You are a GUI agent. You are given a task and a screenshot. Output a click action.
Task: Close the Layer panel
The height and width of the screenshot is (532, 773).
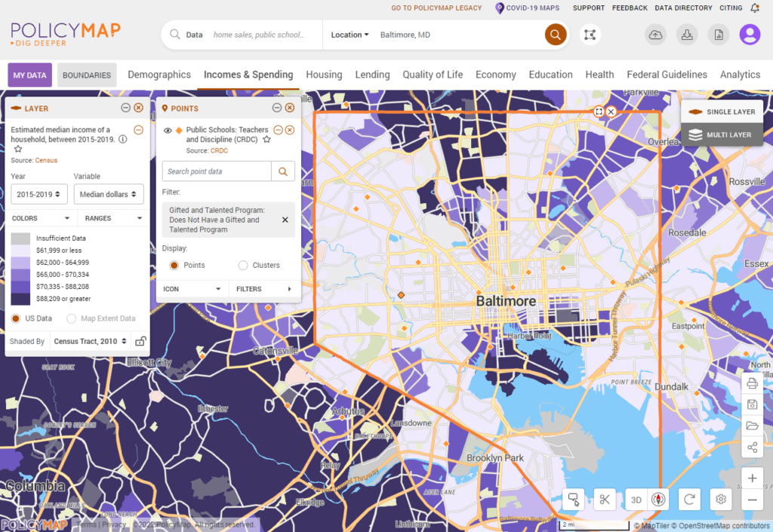point(139,108)
